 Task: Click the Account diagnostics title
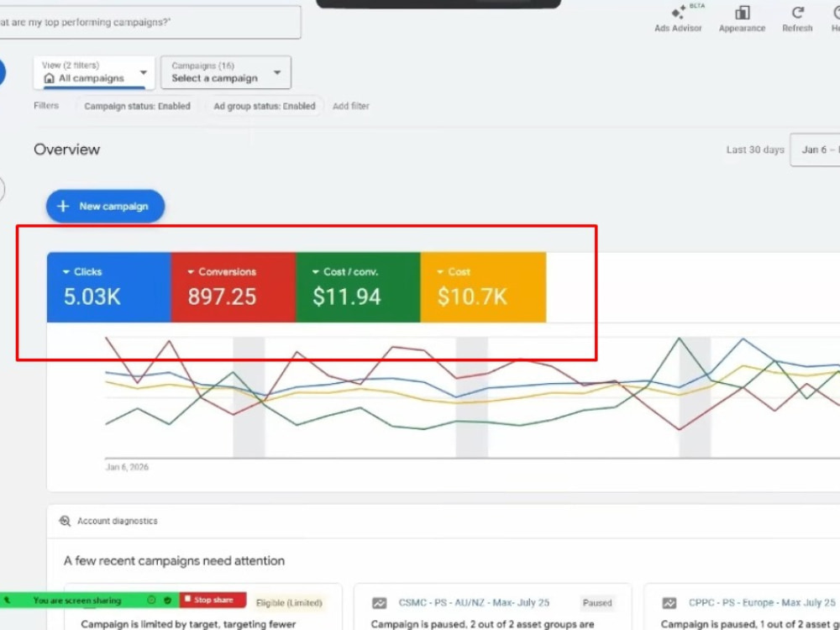tap(118, 521)
